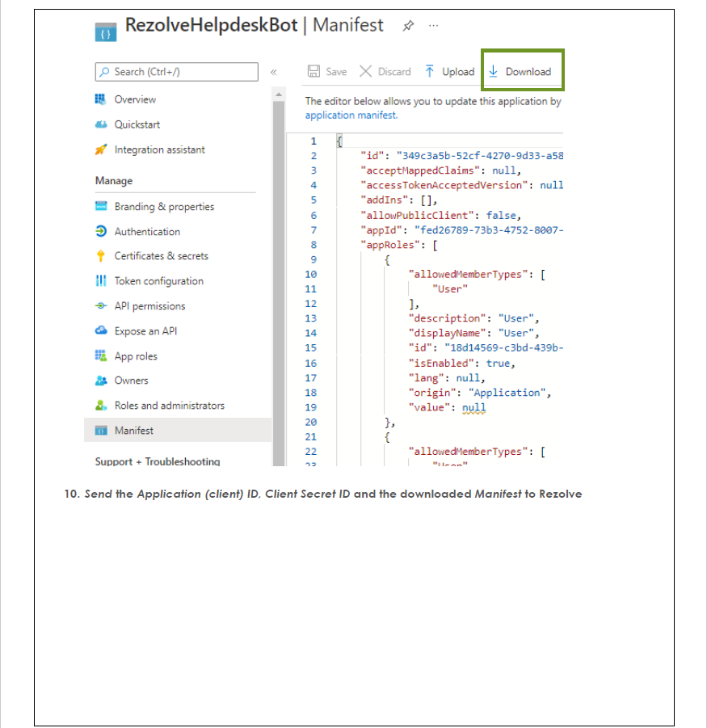The height and width of the screenshot is (728, 707).
Task: Click the "appRoles" line in editor
Action: [399, 245]
